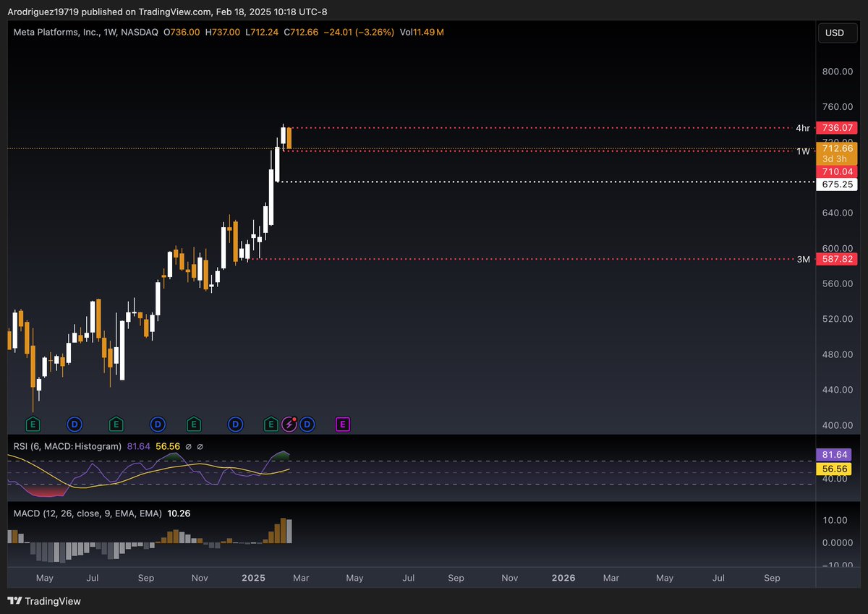The image size is (868, 614).
Task: Click the Nov label left of 2025
Action: [x=200, y=578]
